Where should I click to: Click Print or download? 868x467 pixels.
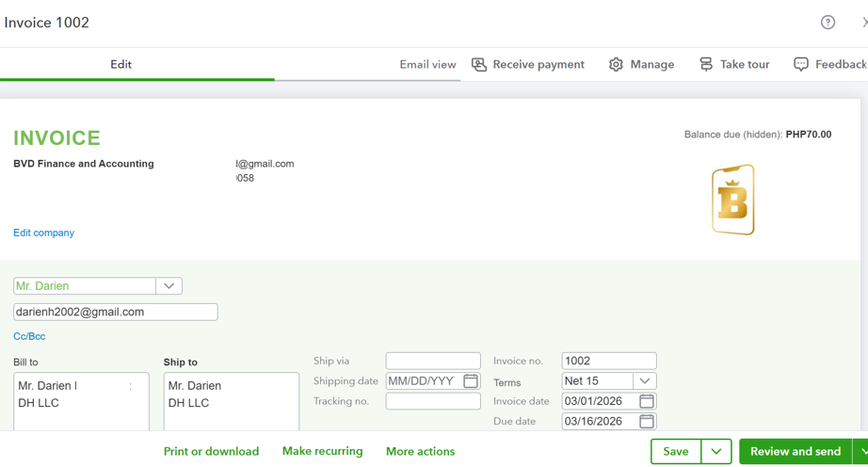211,452
